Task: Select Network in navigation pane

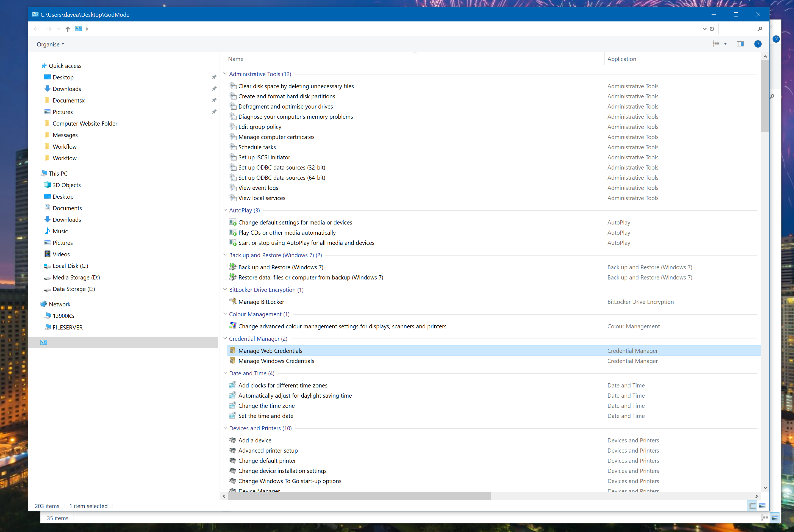Action: 59,304
